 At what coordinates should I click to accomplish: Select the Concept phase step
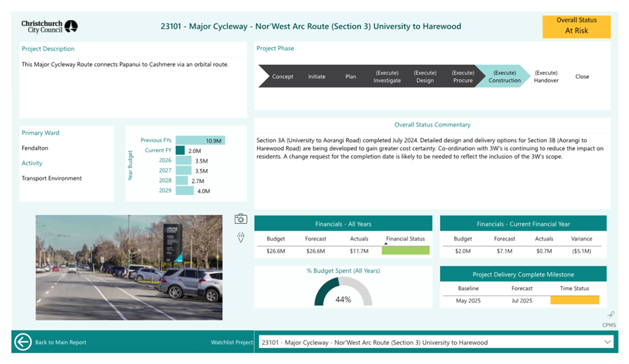tap(283, 76)
